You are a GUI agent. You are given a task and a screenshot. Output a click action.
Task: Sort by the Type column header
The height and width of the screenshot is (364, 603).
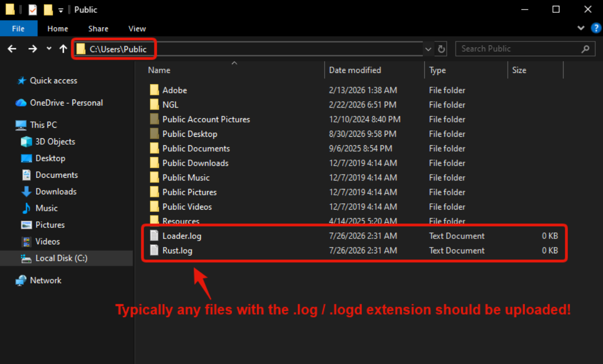pyautogui.click(x=437, y=70)
